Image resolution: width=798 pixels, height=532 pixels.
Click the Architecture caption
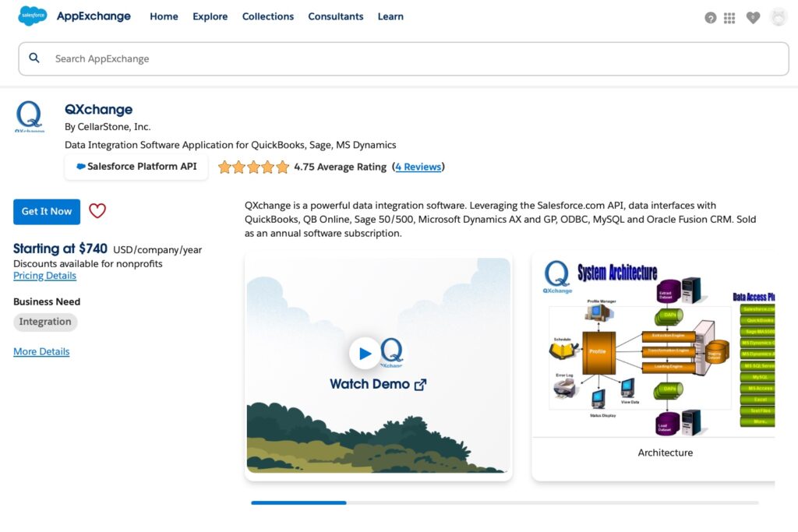pyautogui.click(x=666, y=453)
